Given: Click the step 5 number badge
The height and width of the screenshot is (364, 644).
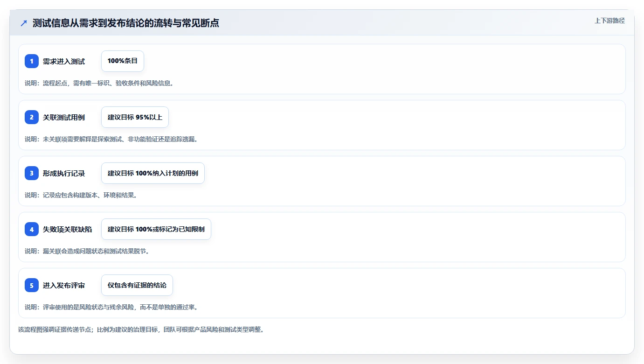Looking at the screenshot, I should pyautogui.click(x=32, y=285).
